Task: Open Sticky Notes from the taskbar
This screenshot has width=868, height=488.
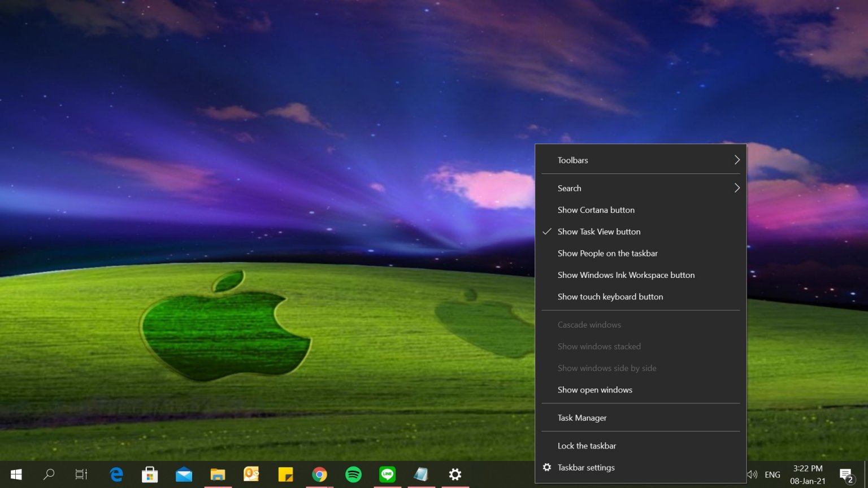Action: [285, 474]
